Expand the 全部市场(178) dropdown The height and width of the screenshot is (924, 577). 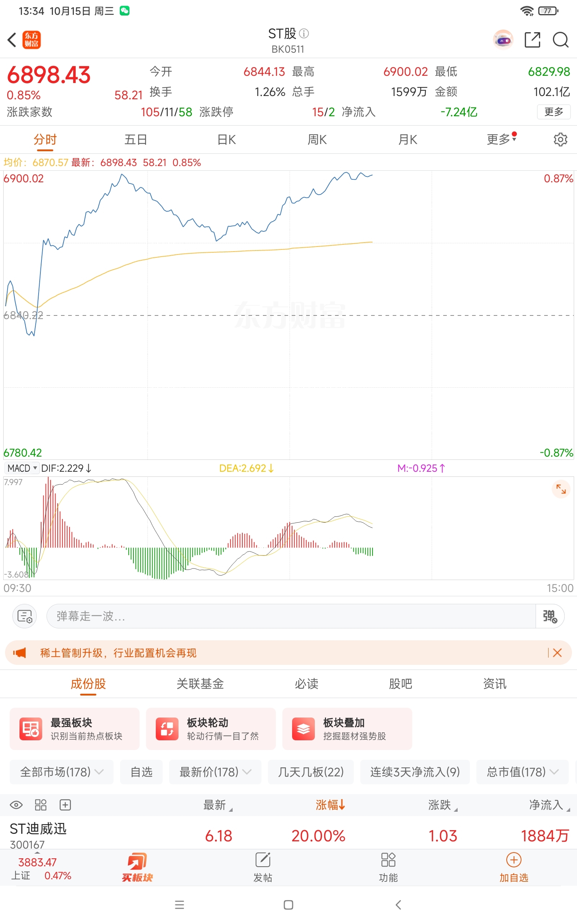tap(61, 772)
